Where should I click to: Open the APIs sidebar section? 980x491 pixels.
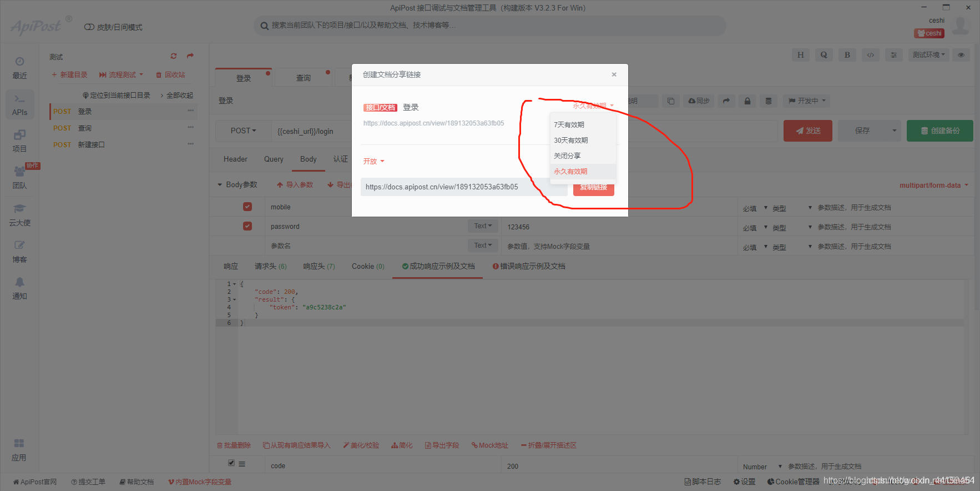[19, 105]
